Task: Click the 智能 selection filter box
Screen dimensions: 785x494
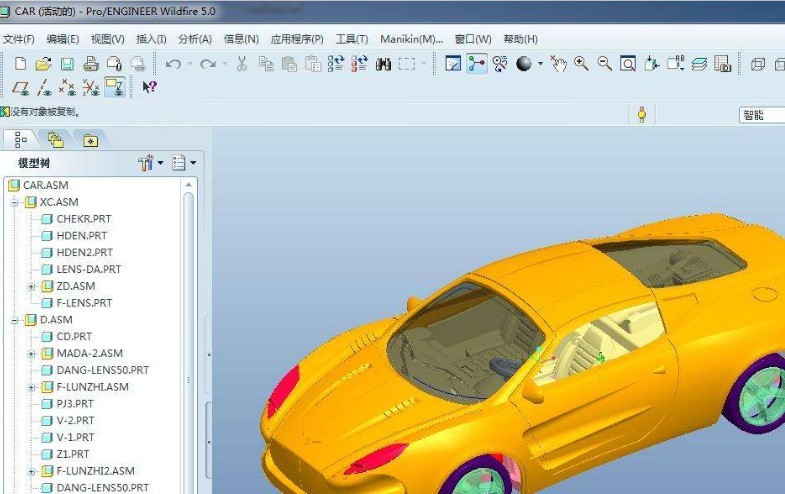Action: pyautogui.click(x=761, y=115)
